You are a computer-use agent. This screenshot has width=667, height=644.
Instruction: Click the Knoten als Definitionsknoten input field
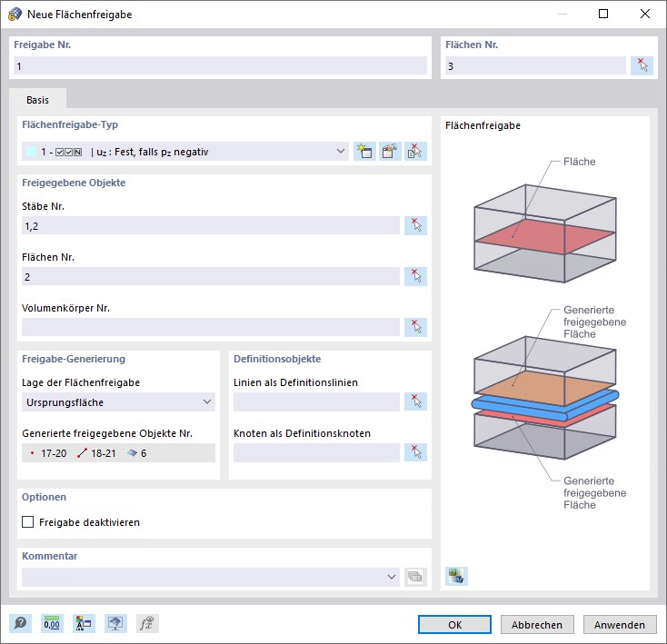point(316,453)
